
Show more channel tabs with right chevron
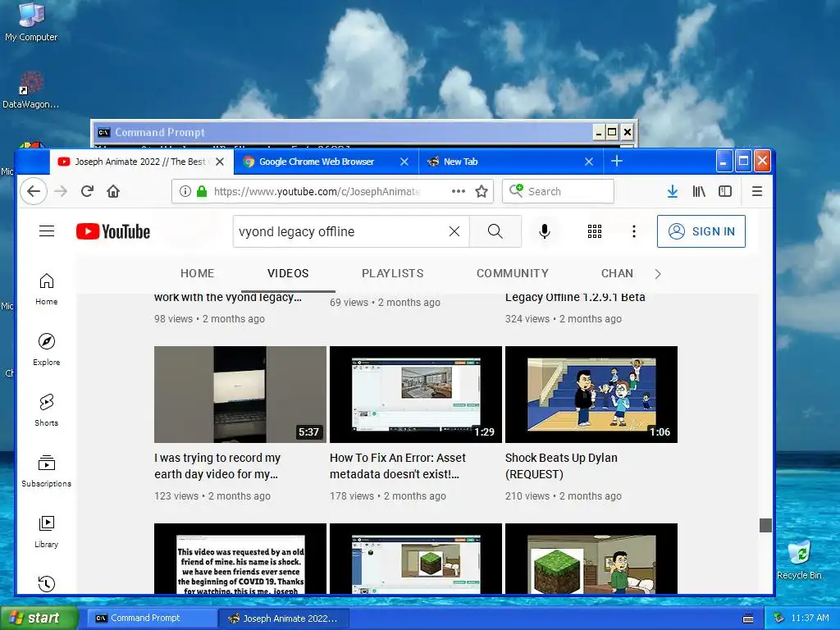(658, 274)
